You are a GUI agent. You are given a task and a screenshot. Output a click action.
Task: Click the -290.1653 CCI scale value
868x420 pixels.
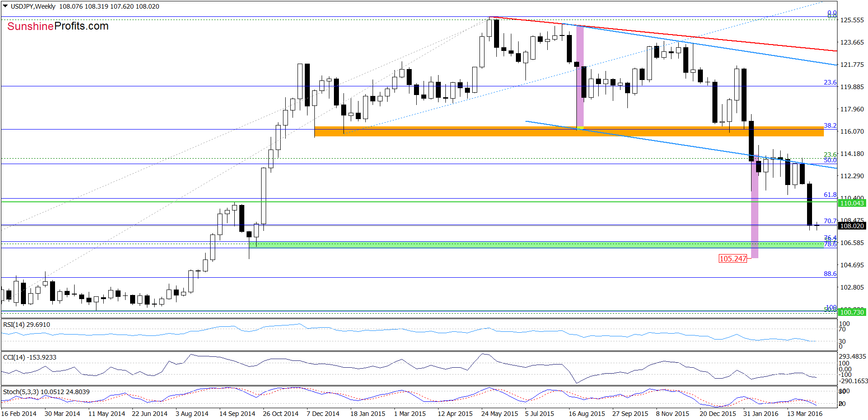point(853,381)
